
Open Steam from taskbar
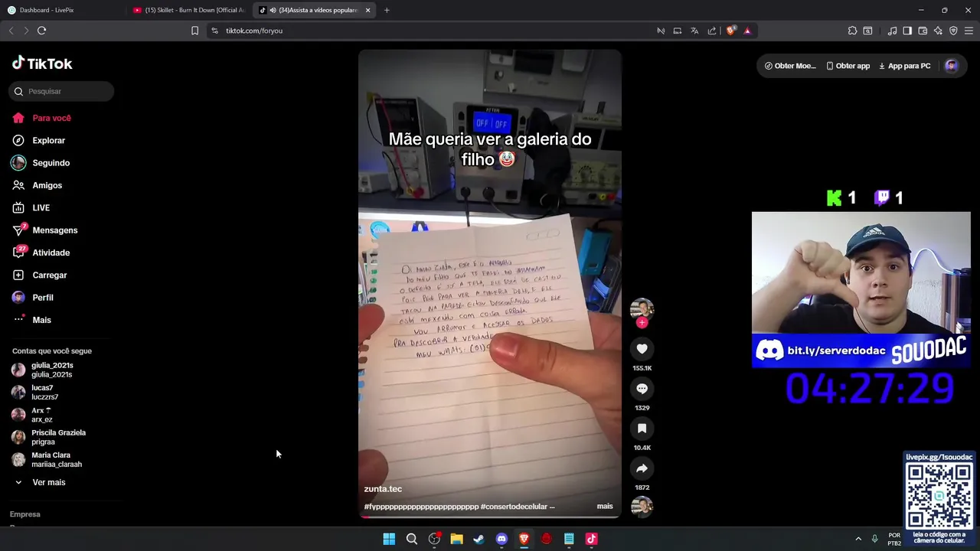[479, 539]
